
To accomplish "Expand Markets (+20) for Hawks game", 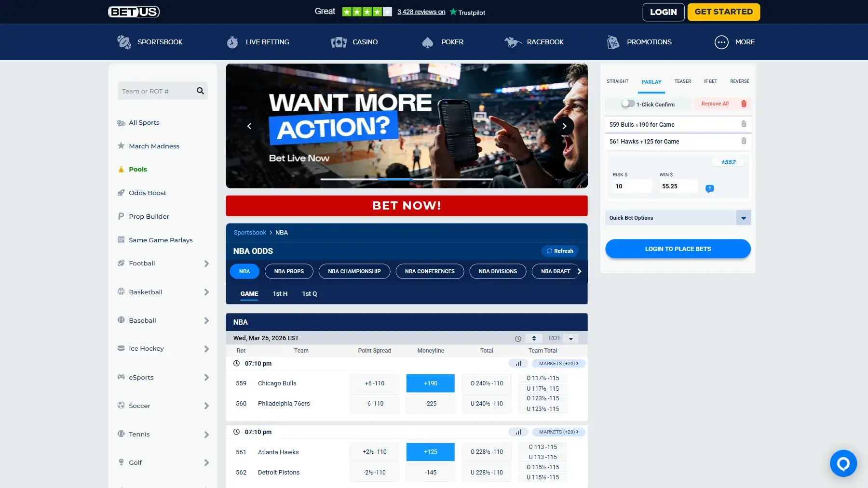I will pyautogui.click(x=559, y=432).
